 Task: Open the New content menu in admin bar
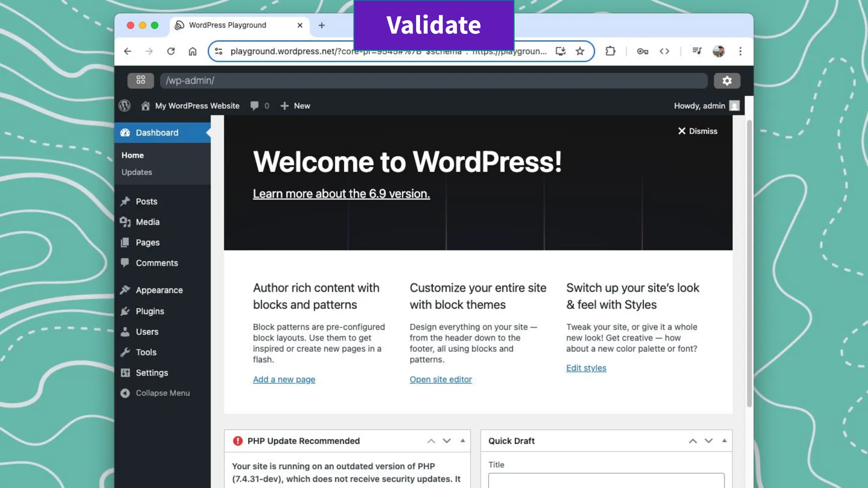pyautogui.click(x=295, y=105)
